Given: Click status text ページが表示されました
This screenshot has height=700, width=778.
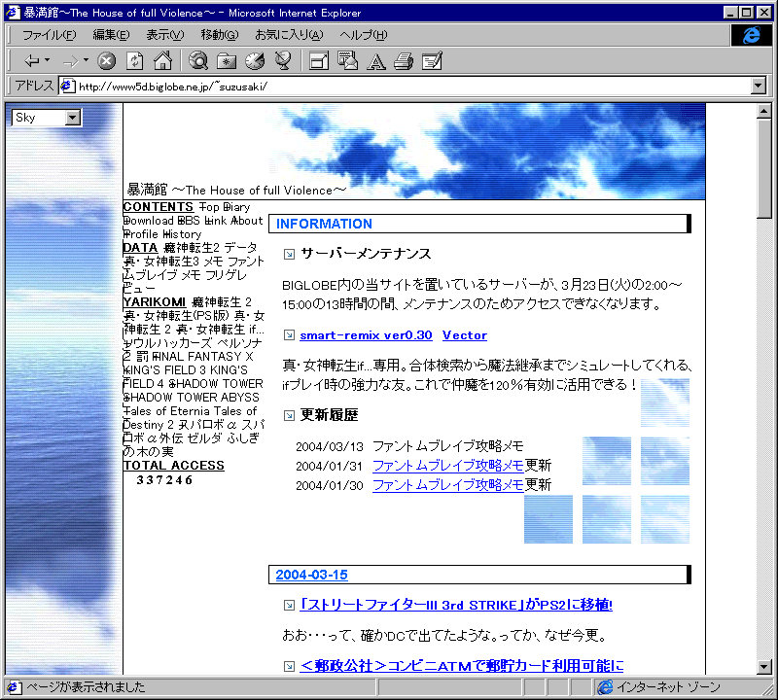Looking at the screenshot, I should point(86,687).
